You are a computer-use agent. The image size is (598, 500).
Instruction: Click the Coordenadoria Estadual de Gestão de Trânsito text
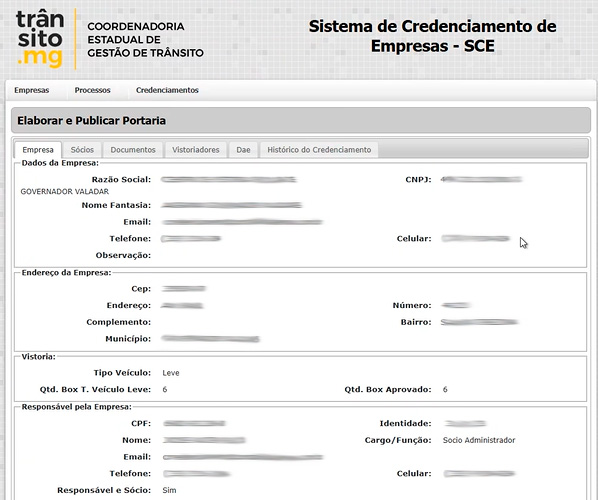coord(145,40)
